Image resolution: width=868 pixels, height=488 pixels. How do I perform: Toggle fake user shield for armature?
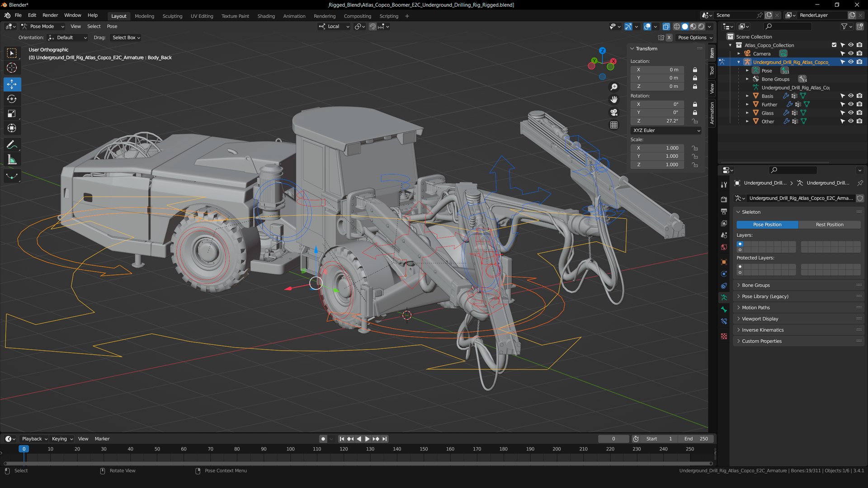[x=860, y=198]
